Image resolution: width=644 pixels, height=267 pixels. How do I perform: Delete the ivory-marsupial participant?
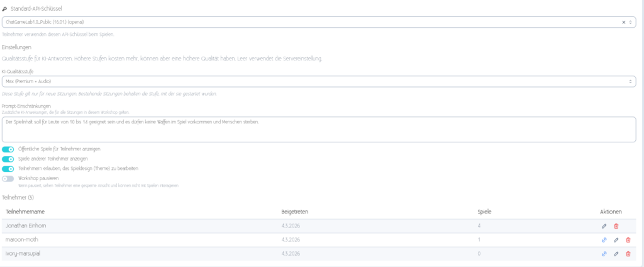tap(628, 254)
